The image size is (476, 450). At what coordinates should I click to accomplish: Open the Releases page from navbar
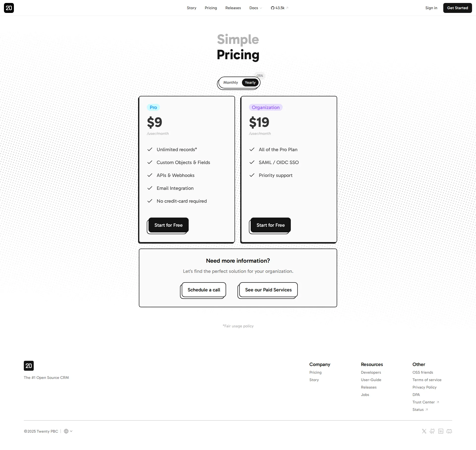pyautogui.click(x=233, y=8)
